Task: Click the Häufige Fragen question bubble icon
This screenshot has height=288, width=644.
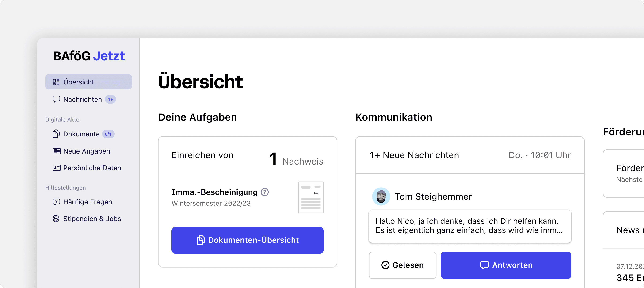Action: coord(56,202)
